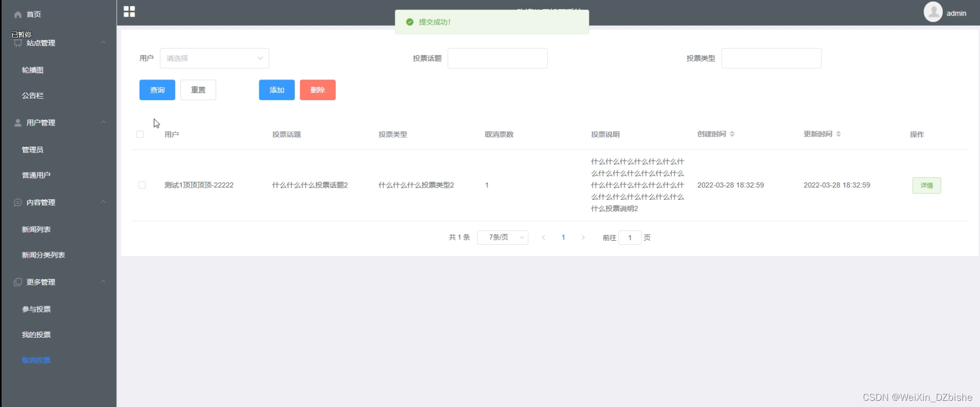The width and height of the screenshot is (980, 407).
Task: Focus the 投票类型 input field
Action: click(771, 58)
